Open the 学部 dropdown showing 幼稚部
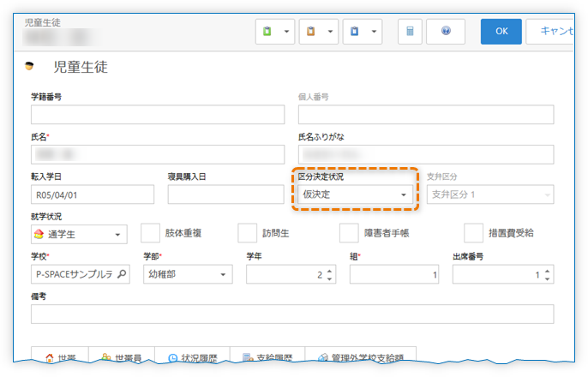This screenshot has width=588, height=377. coord(188,274)
